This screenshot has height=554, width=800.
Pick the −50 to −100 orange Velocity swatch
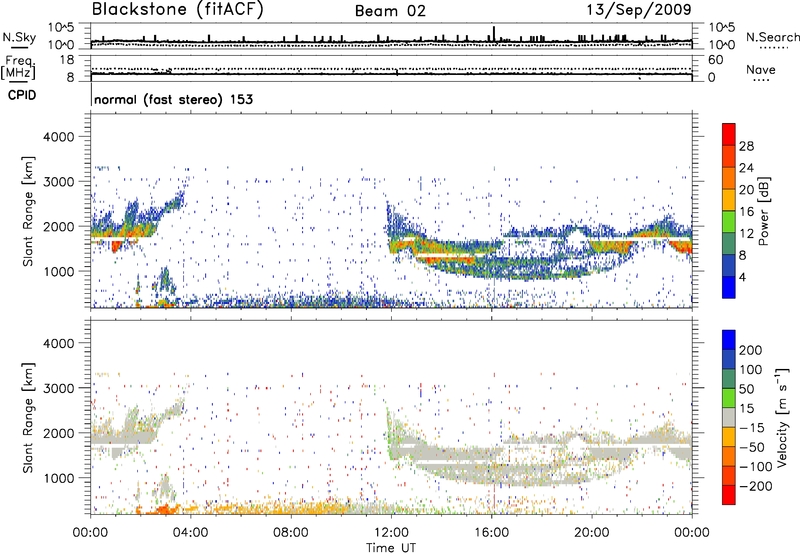[x=729, y=457]
